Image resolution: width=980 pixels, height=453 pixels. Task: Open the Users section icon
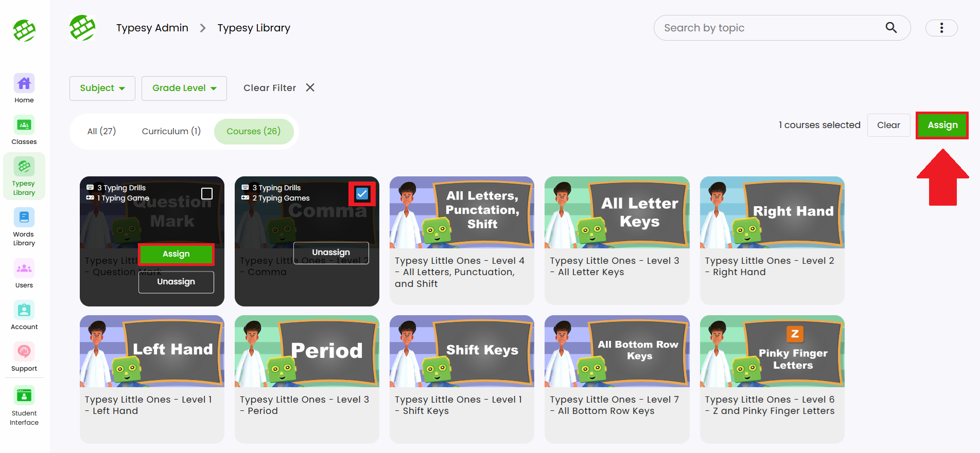(24, 268)
